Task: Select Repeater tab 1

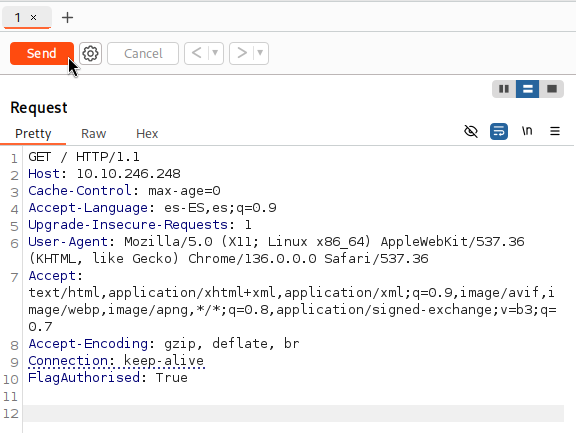Action: click(x=18, y=17)
